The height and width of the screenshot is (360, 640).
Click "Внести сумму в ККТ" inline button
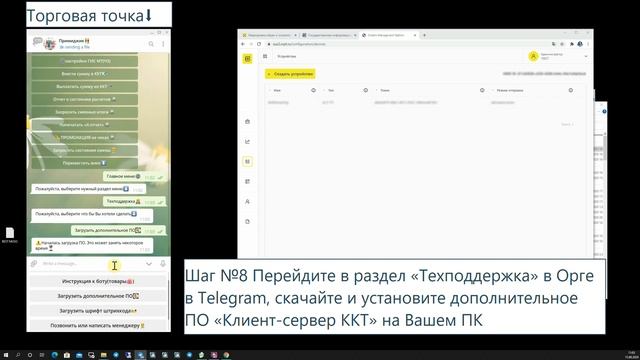pyautogui.click(x=84, y=74)
